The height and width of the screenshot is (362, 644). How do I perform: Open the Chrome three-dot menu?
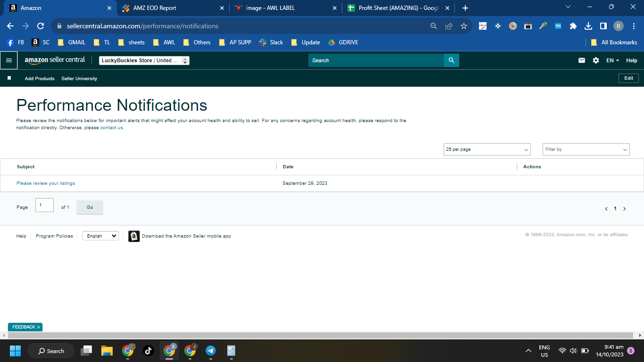click(634, 26)
